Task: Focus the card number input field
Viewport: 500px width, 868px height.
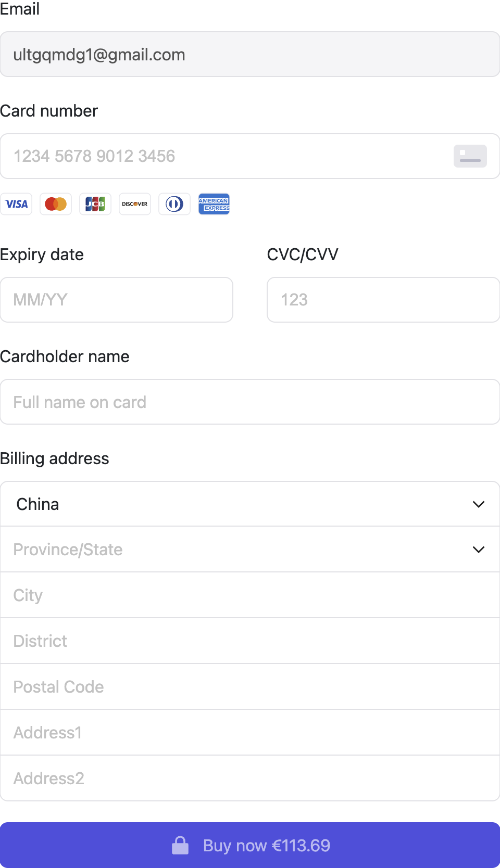Action: [250, 156]
